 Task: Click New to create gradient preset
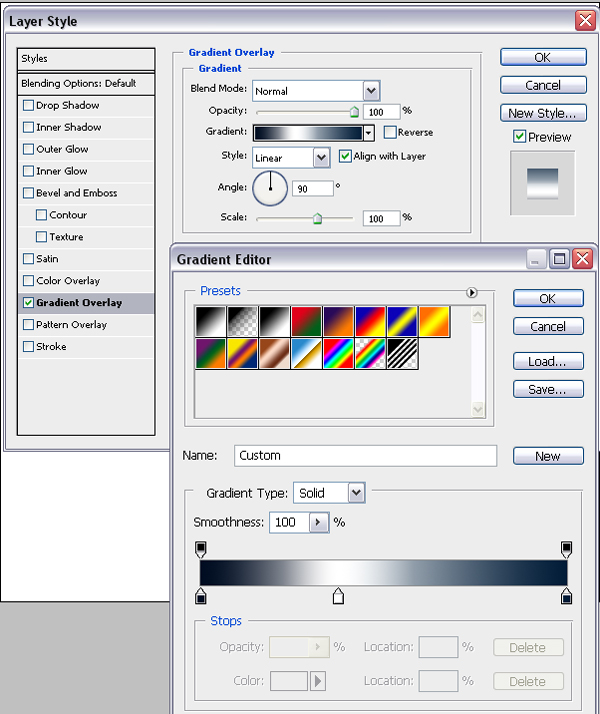point(548,456)
